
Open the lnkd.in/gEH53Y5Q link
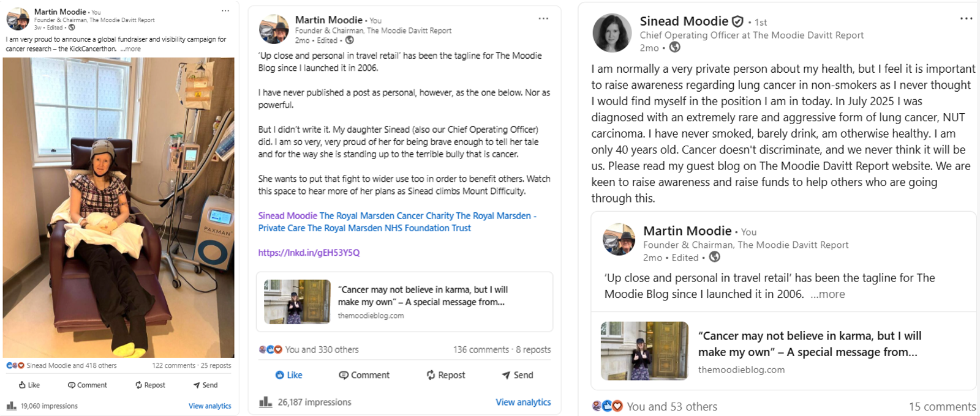click(309, 253)
